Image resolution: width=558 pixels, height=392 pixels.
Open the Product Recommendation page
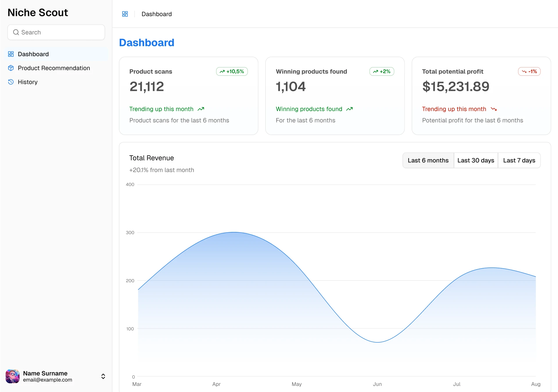pos(54,68)
